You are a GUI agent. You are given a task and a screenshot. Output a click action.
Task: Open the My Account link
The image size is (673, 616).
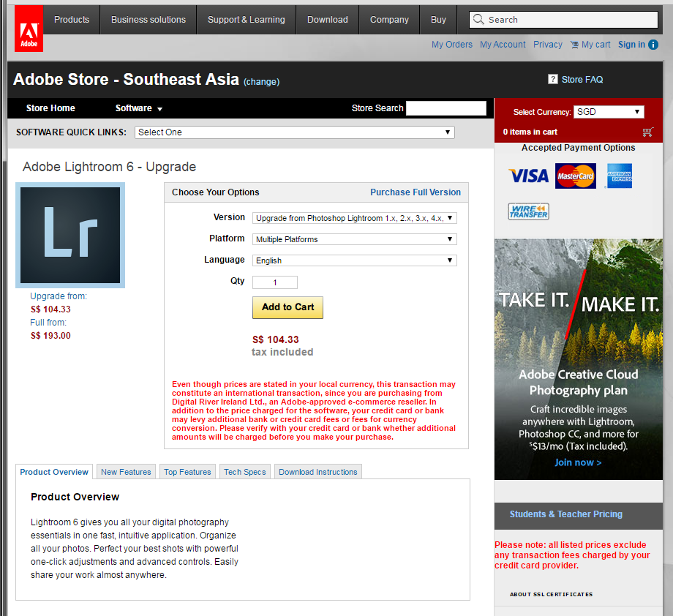[x=503, y=45]
